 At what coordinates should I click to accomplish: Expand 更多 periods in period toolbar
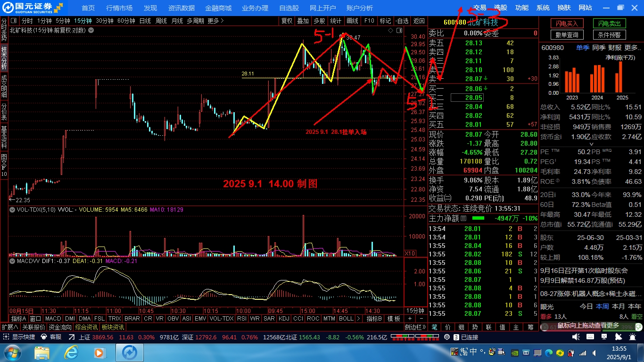point(215,21)
